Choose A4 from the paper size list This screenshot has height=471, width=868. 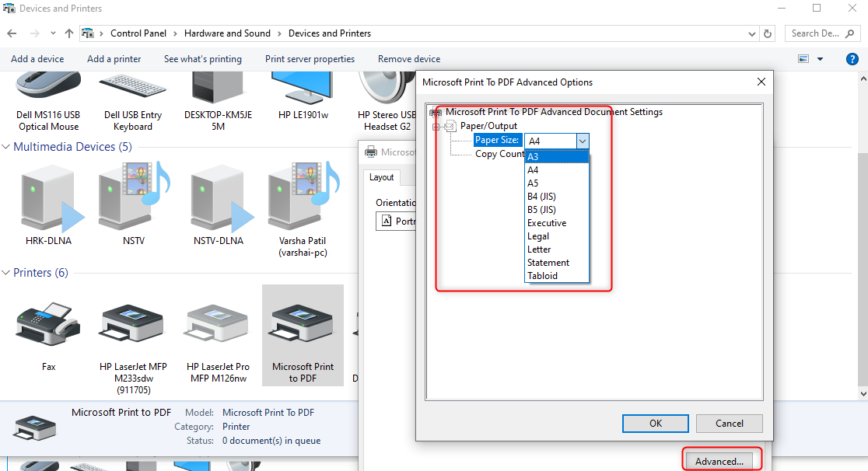click(556, 170)
